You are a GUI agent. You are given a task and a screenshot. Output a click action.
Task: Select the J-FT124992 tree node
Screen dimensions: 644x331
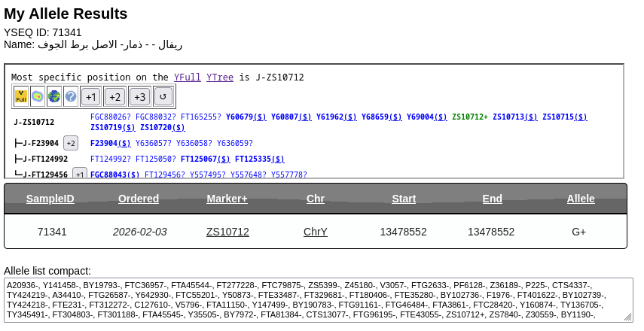click(x=45, y=159)
